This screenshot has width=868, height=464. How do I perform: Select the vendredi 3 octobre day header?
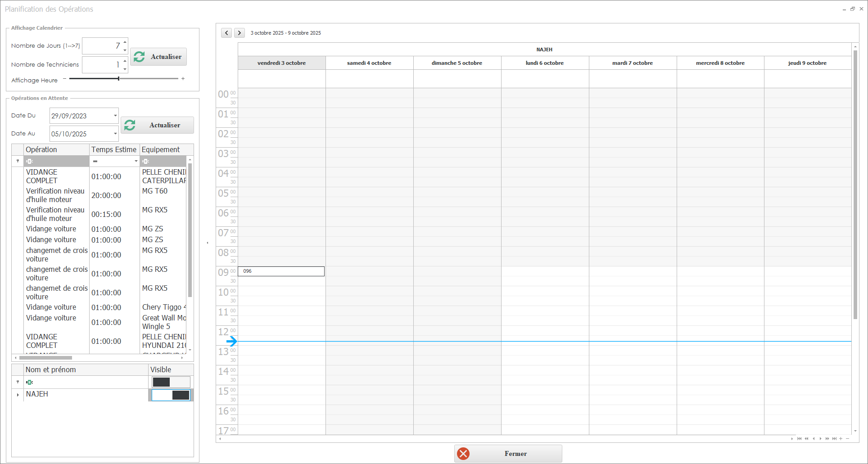click(281, 63)
